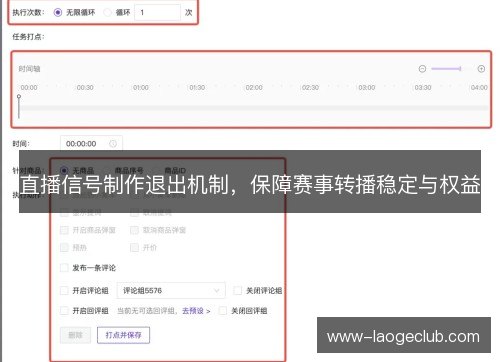Check the 关闭评论组 checkbox
500x362 pixels.
pos(237,291)
